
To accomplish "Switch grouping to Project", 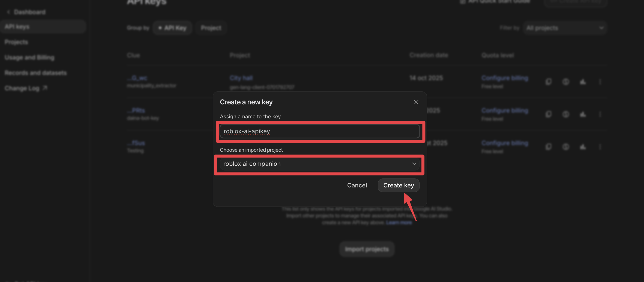I will pos(211,28).
